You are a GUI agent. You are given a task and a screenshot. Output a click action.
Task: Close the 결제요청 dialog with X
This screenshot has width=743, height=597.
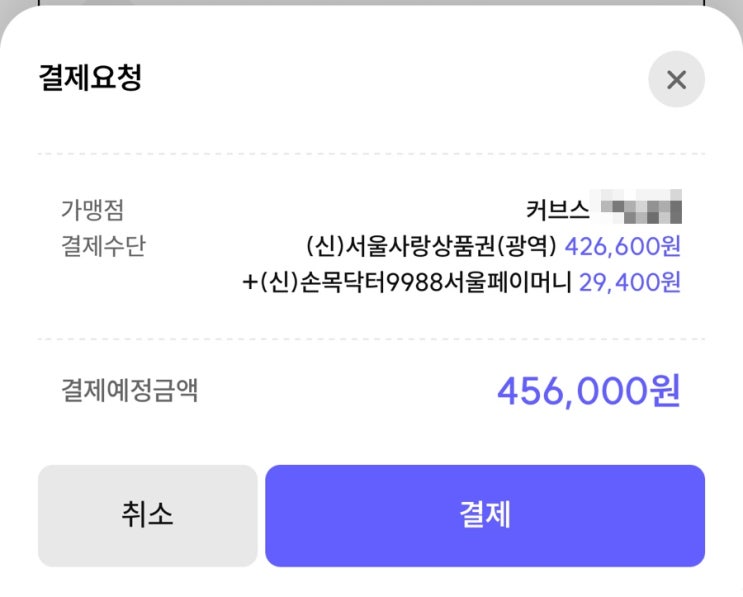click(676, 79)
